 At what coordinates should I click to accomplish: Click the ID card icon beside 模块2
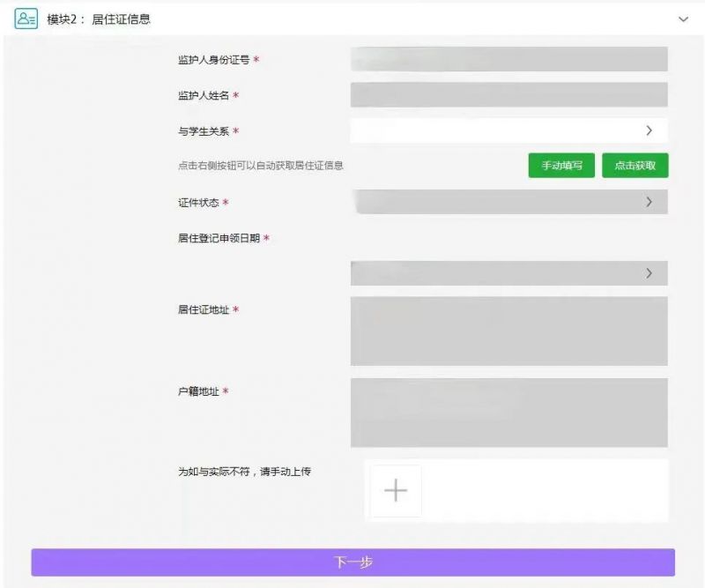[x=26, y=19]
